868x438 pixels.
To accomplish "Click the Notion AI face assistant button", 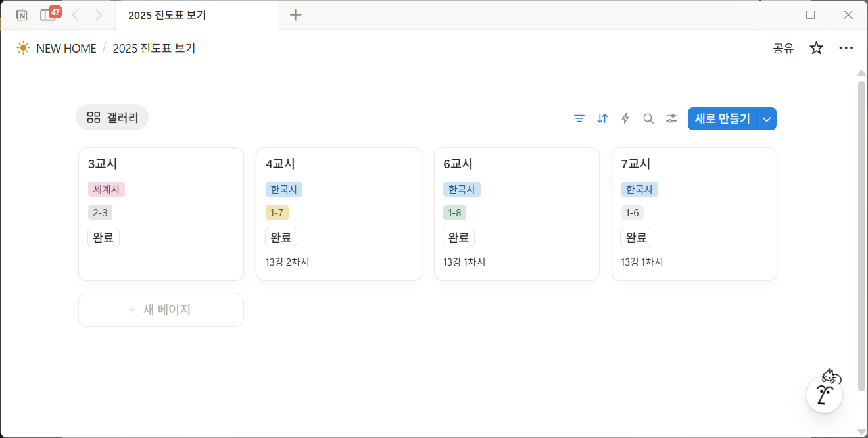I will pyautogui.click(x=825, y=395).
